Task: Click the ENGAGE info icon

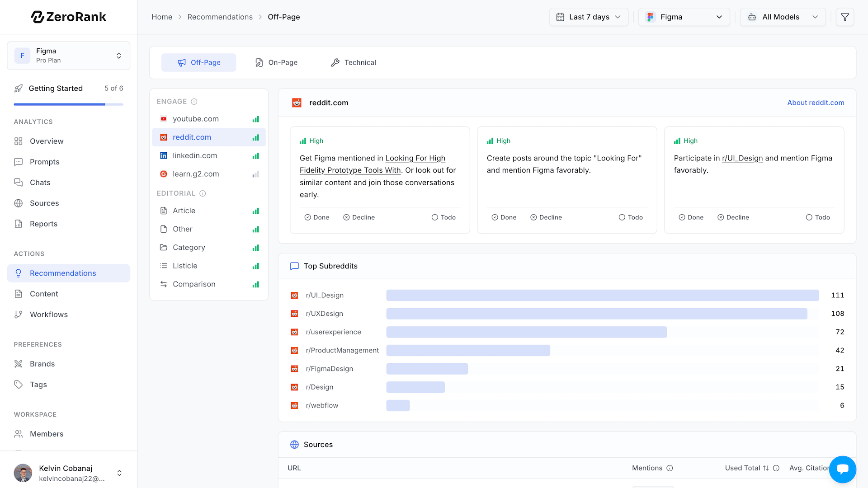Action: point(194,102)
